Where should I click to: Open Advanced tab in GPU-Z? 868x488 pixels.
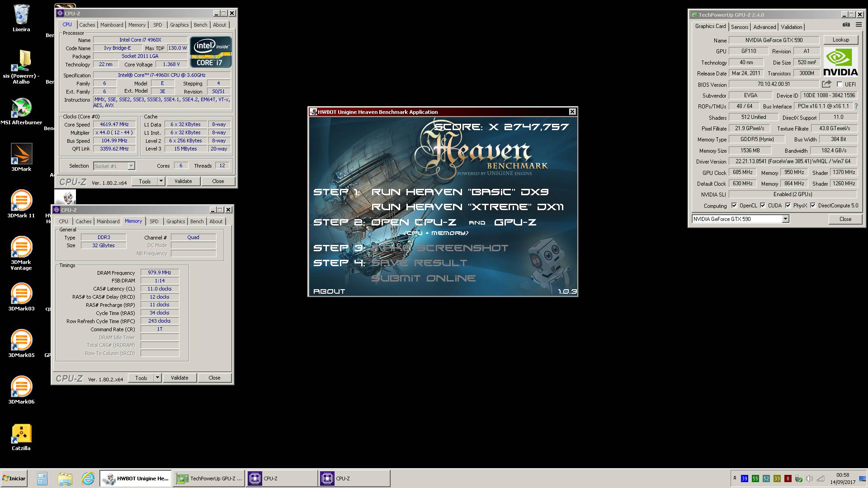tap(764, 27)
